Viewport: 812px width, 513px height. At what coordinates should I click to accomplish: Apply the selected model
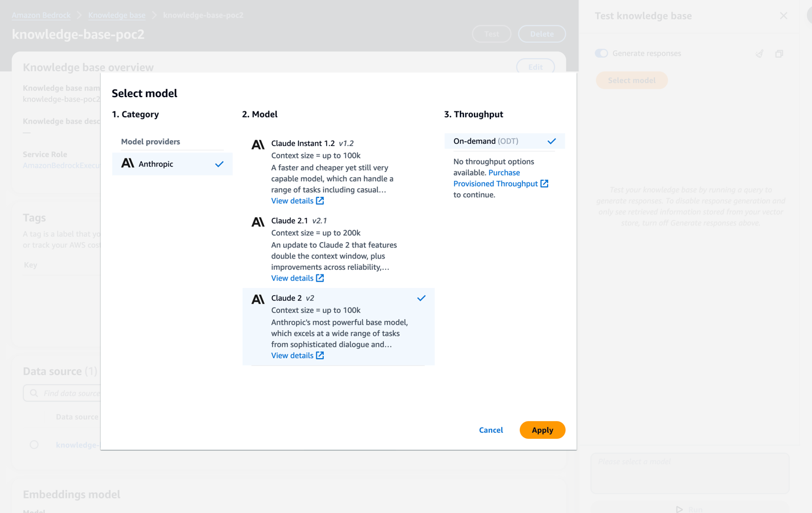click(542, 430)
